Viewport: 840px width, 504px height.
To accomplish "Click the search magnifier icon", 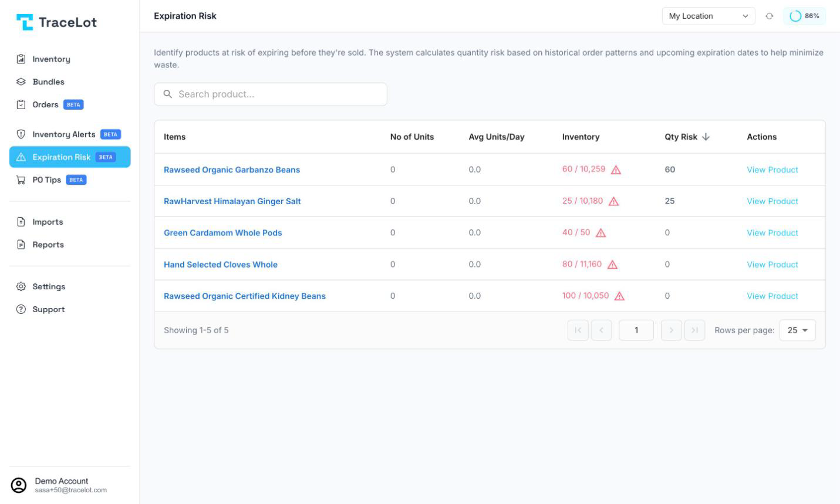I will 168,94.
